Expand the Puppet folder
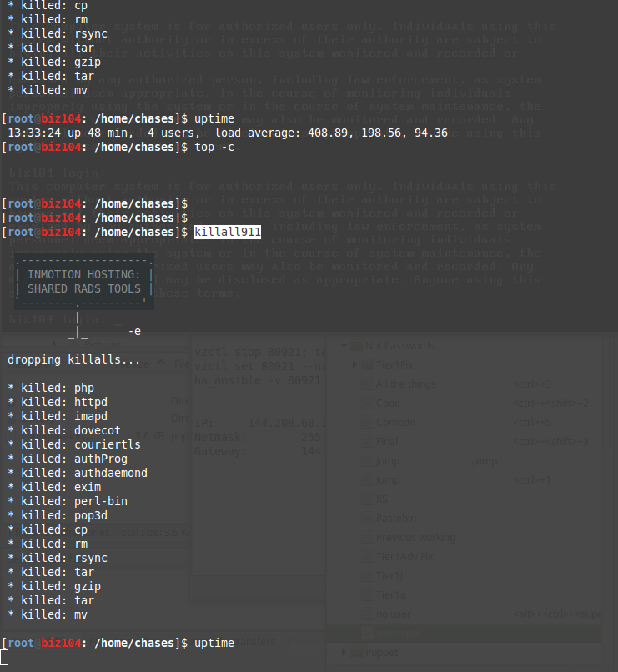618x672 pixels. (x=343, y=652)
